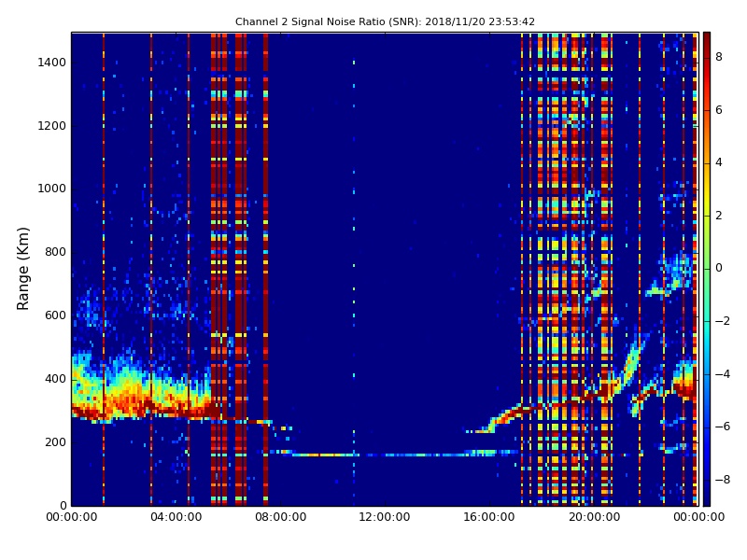Screen dimensions: 747x560
Task: Click the x-axis tick label 04:00:00
Action: (176, 517)
